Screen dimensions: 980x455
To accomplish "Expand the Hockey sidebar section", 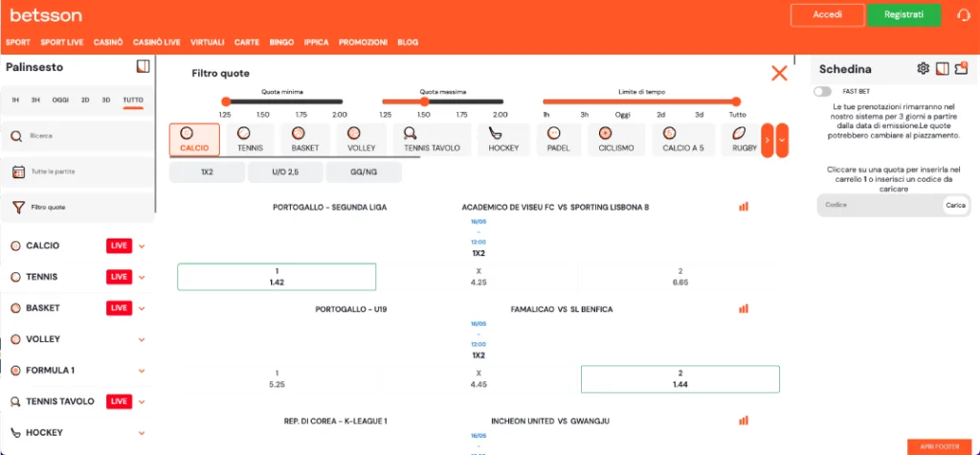I will pos(142,433).
